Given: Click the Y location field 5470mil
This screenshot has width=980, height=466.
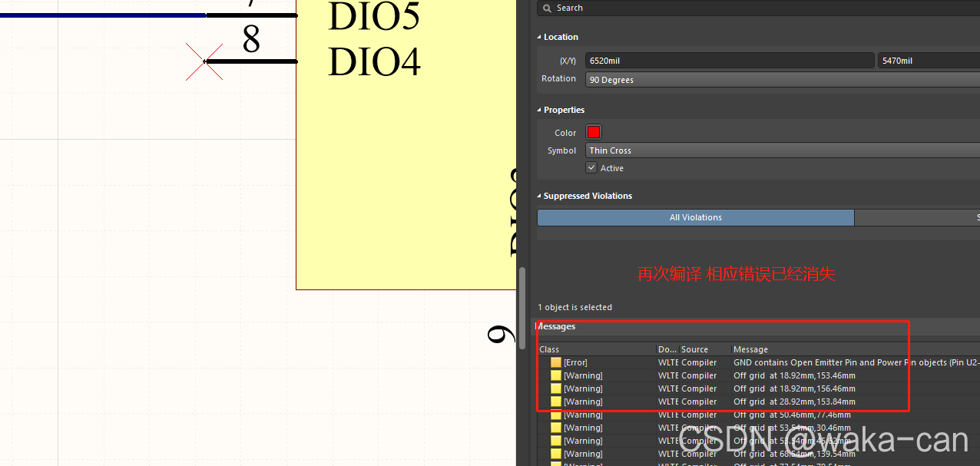Looking at the screenshot, I should pos(928,61).
